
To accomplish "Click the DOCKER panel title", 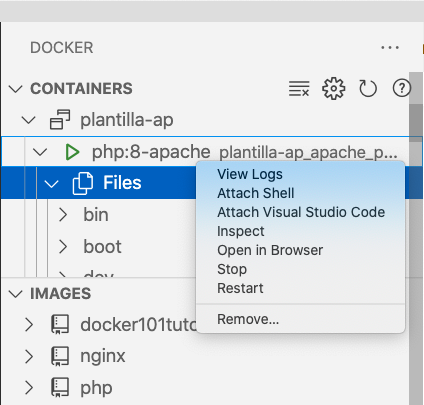I will tap(62, 48).
